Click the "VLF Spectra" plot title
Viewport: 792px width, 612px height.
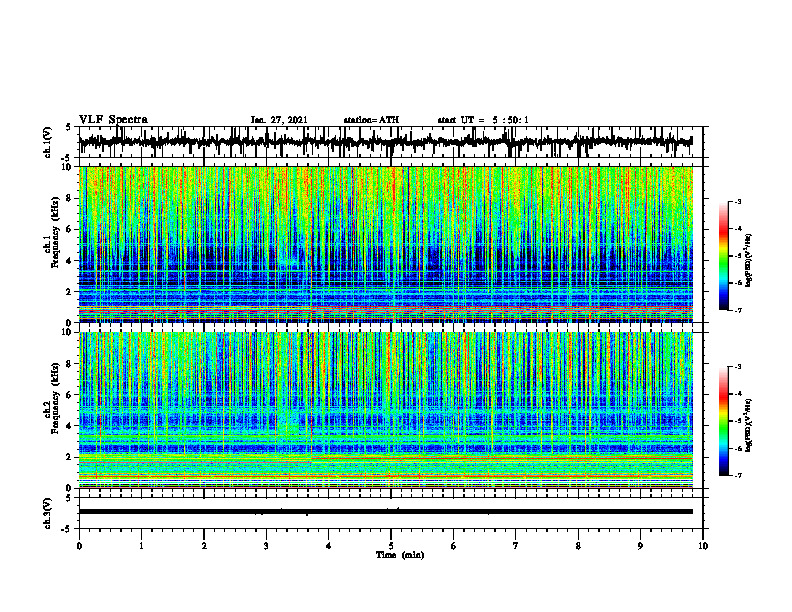113,120
